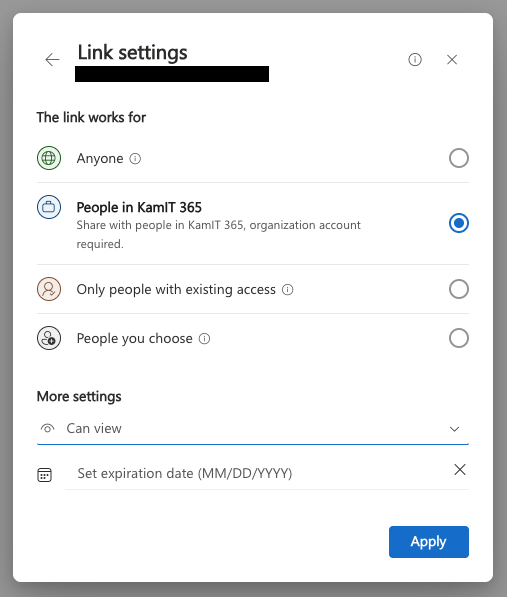
Task: Go back with the left arrow icon
Action: 52,60
